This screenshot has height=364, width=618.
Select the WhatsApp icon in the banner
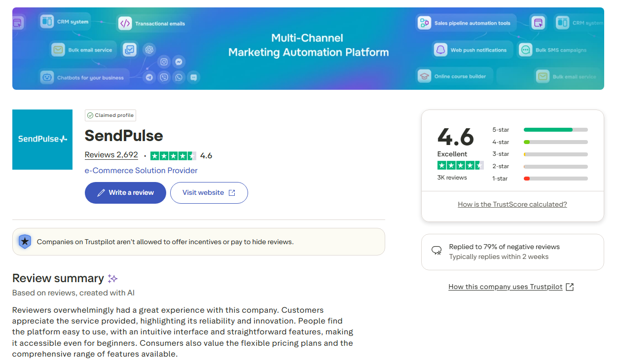coord(179,77)
